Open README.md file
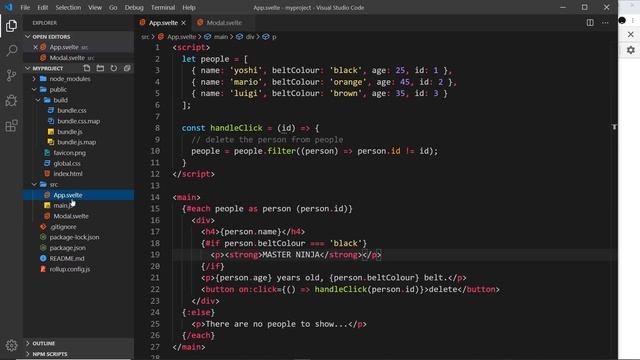640x360 pixels. [67, 258]
